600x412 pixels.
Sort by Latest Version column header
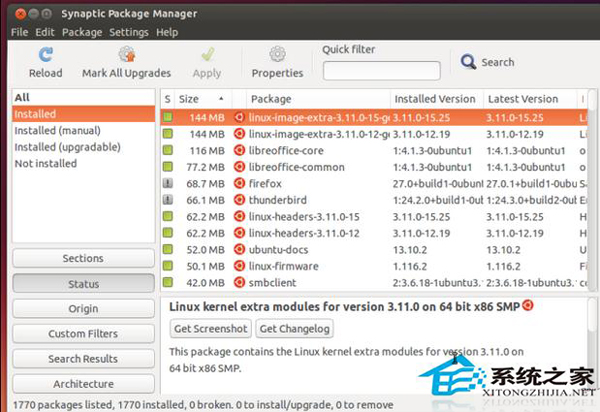click(530, 99)
